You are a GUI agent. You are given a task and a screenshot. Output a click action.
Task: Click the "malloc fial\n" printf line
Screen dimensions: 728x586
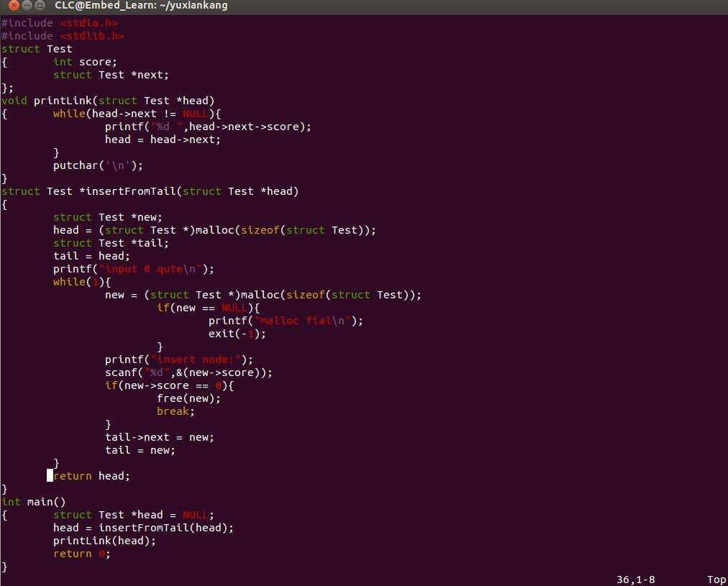286,321
